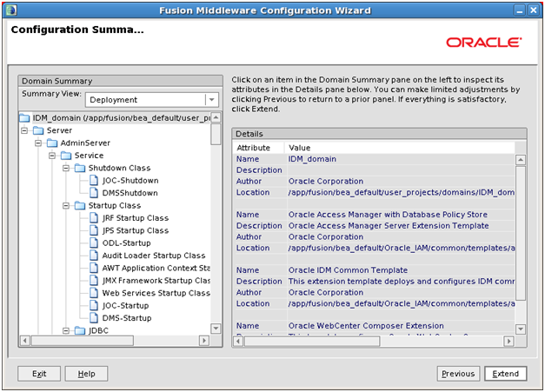
Task: Select the Web Services Startup Class label
Action: [x=156, y=293]
